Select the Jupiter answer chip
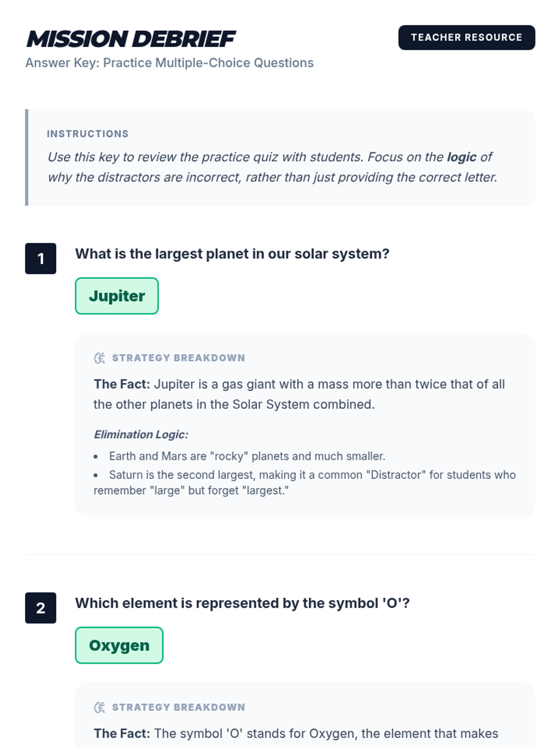 (x=117, y=296)
